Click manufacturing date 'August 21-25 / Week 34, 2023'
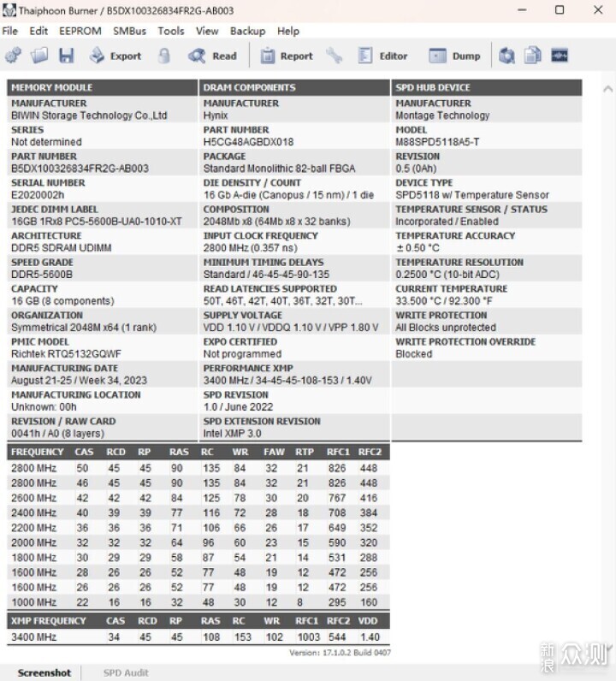This screenshot has height=681, width=616. (x=79, y=381)
